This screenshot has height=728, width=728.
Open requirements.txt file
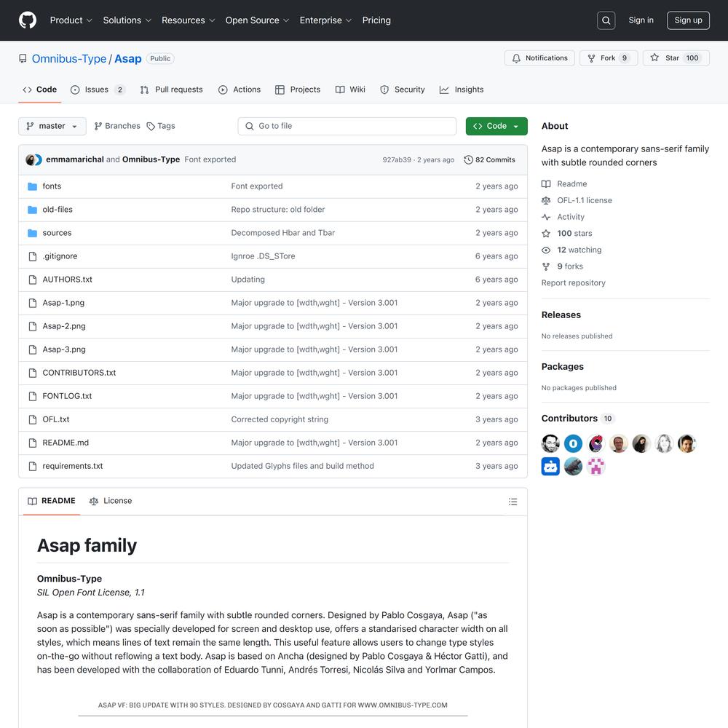tap(73, 466)
